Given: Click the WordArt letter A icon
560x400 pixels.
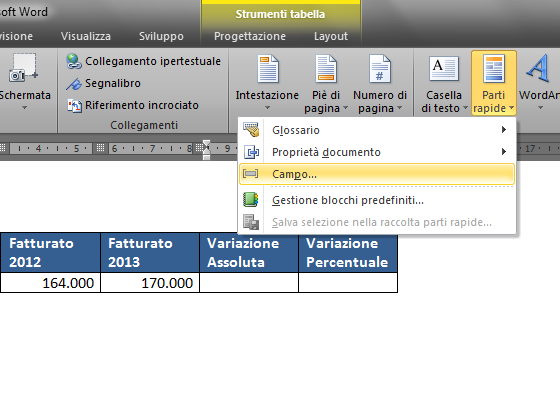Looking at the screenshot, I should pos(538,68).
